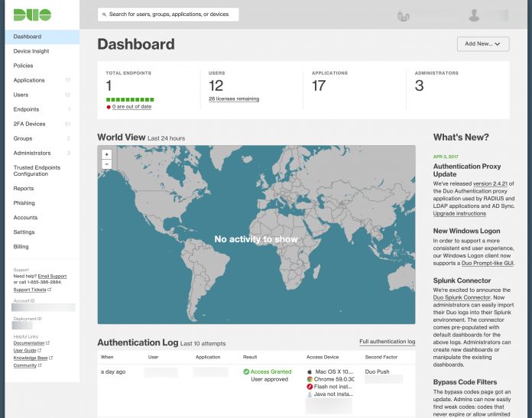The height and width of the screenshot is (418, 532).
Task: Click the search magnifier icon
Action: pos(104,15)
